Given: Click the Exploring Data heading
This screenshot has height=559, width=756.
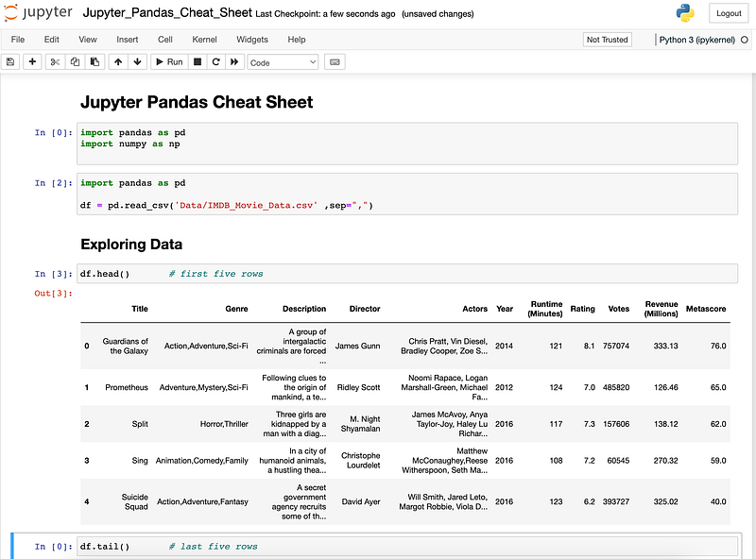Looking at the screenshot, I should 131,245.
